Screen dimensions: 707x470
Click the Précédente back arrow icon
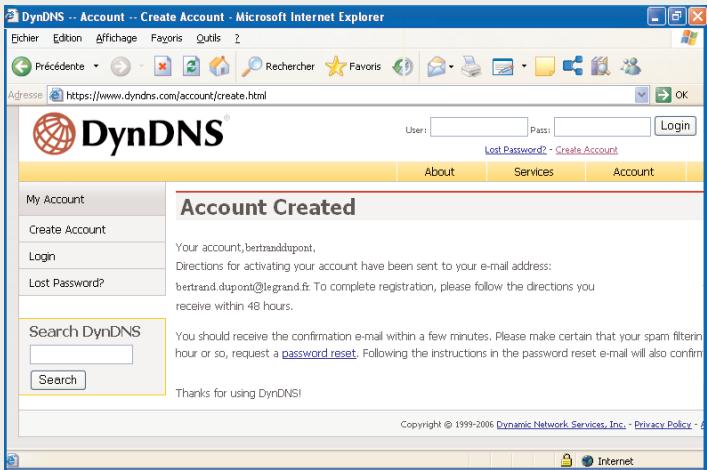[x=21, y=67]
